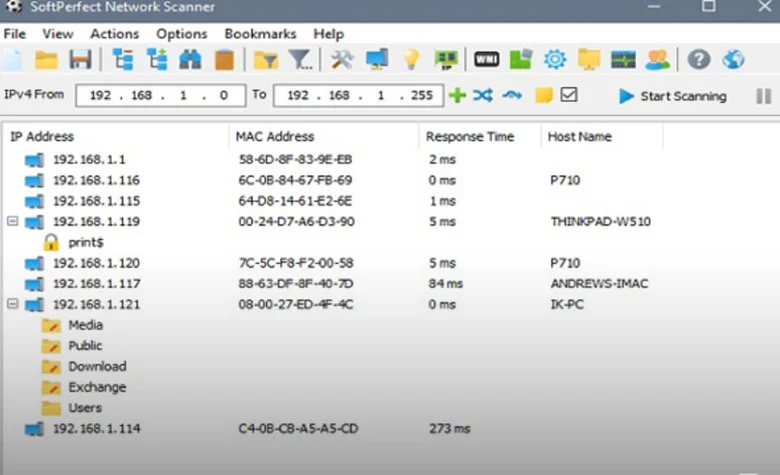Click the pause scanning button

tap(764, 96)
